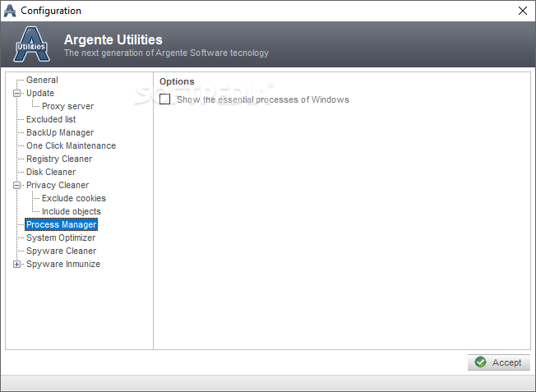This screenshot has width=536, height=392.
Task: Select General in the settings tree
Action: pyautogui.click(x=42, y=80)
